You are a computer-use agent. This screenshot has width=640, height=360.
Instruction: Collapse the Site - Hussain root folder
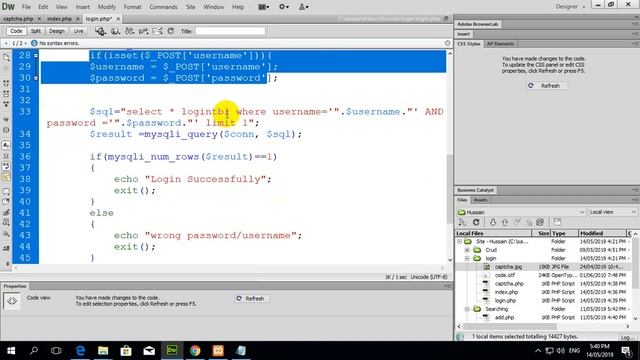[x=460, y=242]
